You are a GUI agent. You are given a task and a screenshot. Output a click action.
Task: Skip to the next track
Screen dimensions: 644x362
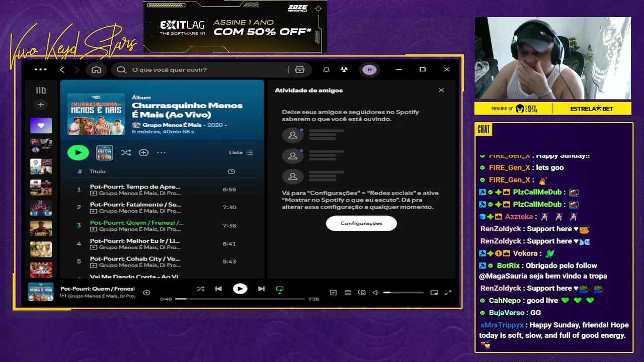click(x=261, y=289)
